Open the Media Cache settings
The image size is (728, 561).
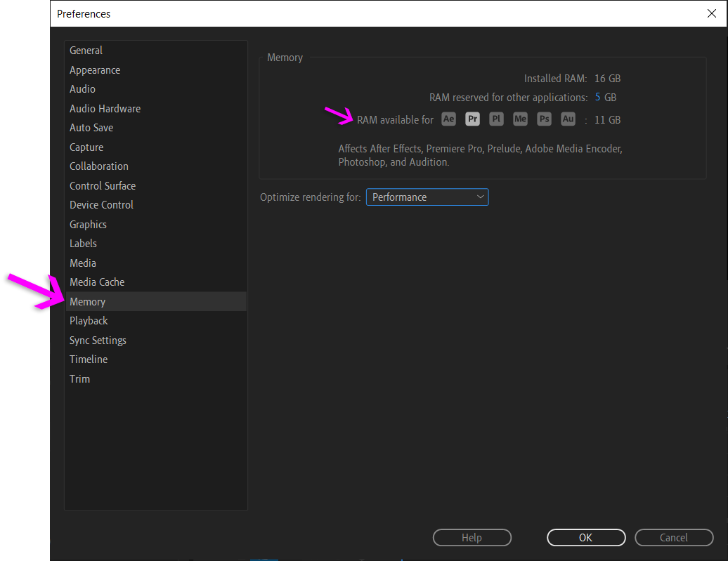97,282
